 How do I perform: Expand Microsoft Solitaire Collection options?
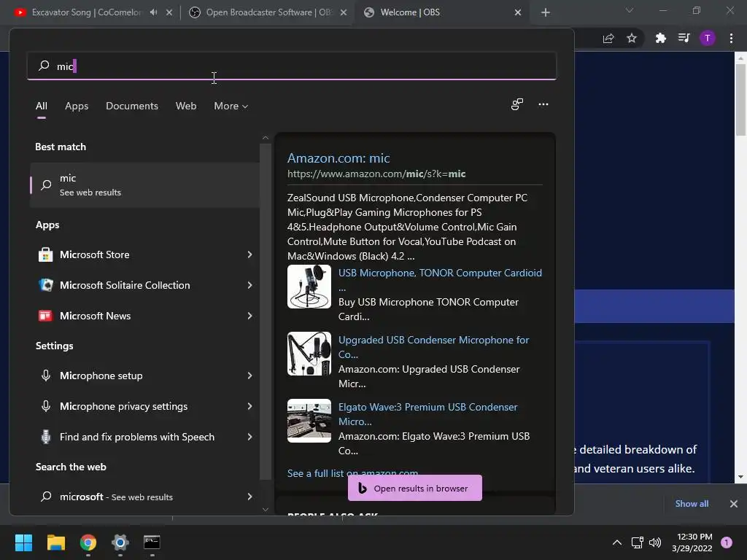click(x=249, y=285)
